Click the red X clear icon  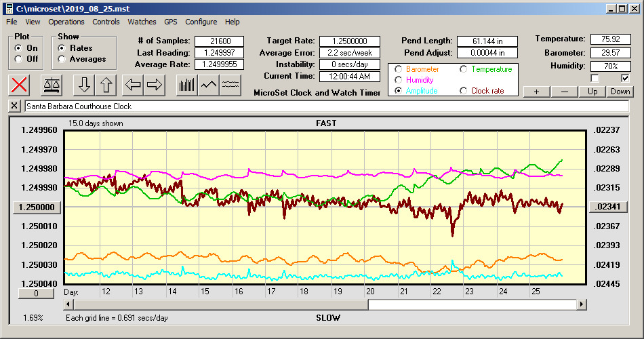pyautogui.click(x=20, y=85)
